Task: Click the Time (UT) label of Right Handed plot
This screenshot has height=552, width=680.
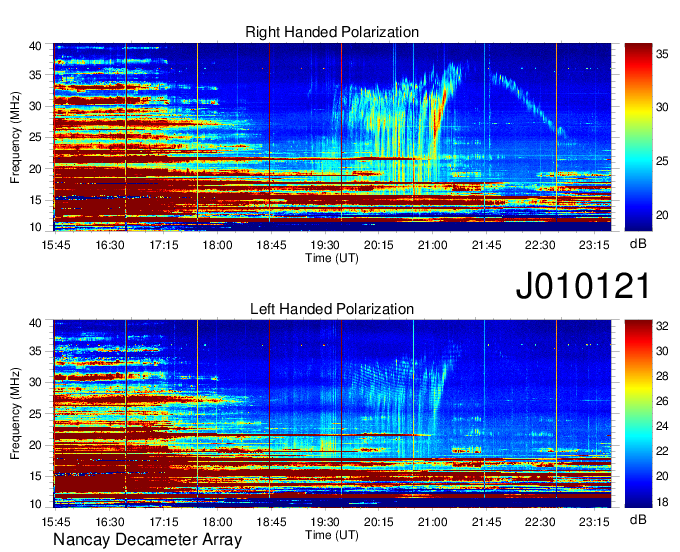Action: tap(332, 258)
